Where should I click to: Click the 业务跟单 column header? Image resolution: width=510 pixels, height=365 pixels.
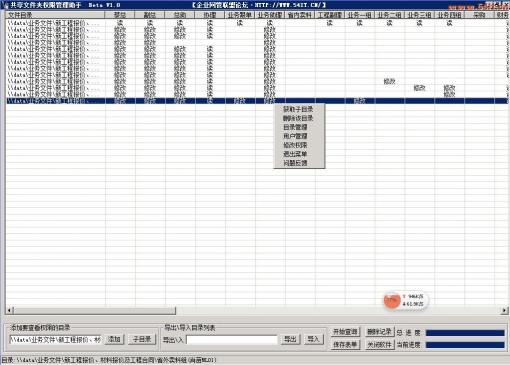click(x=240, y=15)
